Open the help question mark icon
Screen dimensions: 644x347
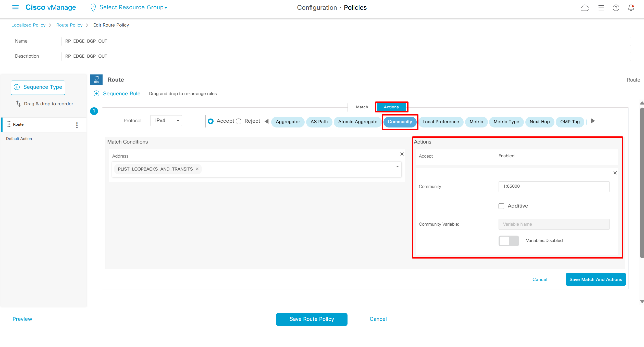pos(616,8)
